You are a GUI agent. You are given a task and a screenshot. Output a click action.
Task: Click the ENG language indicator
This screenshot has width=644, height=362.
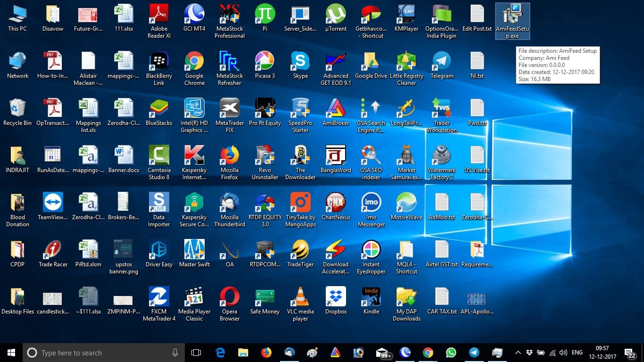(577, 353)
